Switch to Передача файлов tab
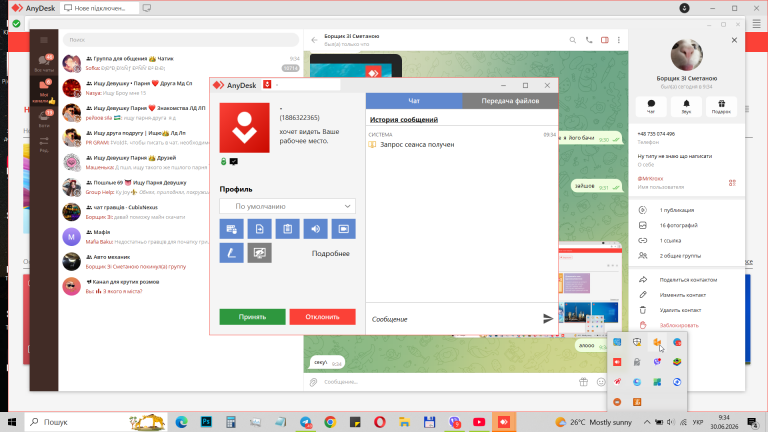 tap(510, 101)
